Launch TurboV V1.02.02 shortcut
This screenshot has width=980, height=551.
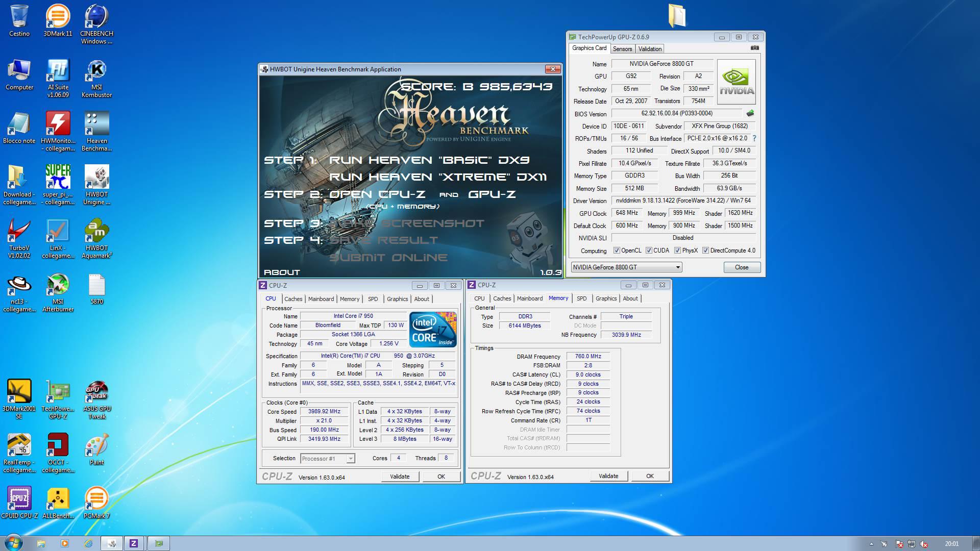click(x=19, y=239)
